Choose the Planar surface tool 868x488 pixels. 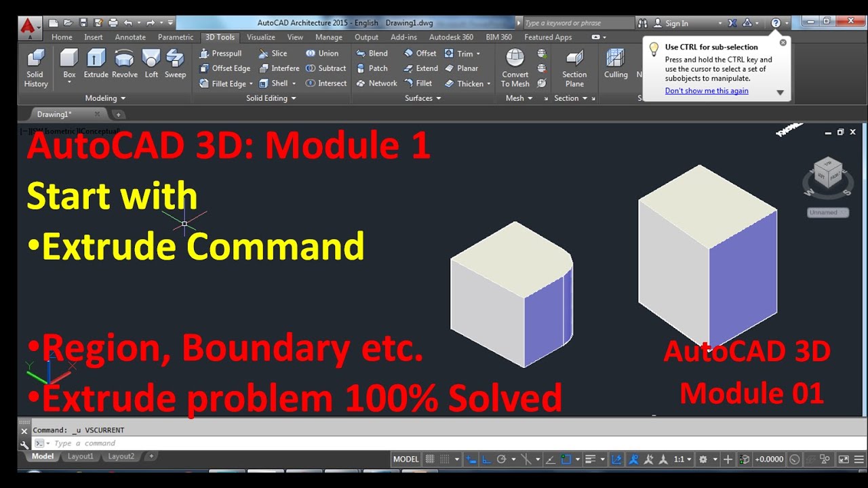coord(461,68)
